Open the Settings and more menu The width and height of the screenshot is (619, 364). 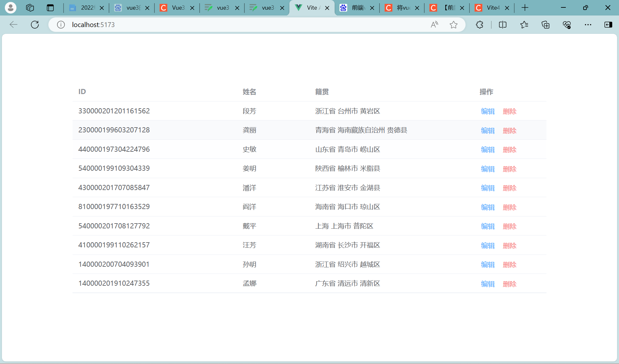pos(588,24)
